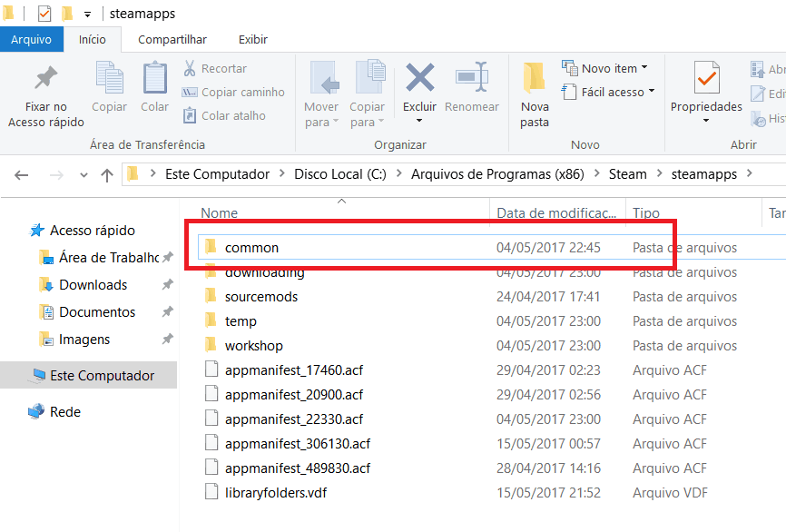Select the sourcemods folder
The image size is (786, 532).
[261, 297]
